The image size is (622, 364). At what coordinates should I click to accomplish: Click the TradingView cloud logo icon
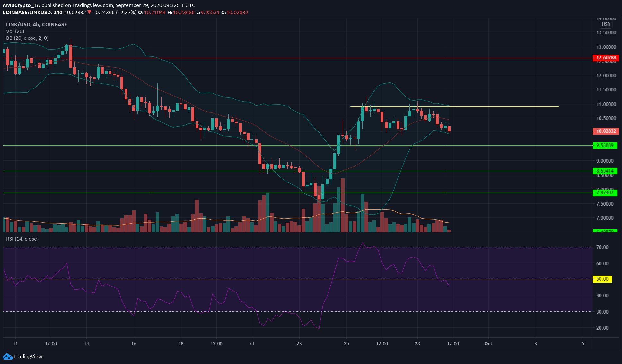click(7, 356)
